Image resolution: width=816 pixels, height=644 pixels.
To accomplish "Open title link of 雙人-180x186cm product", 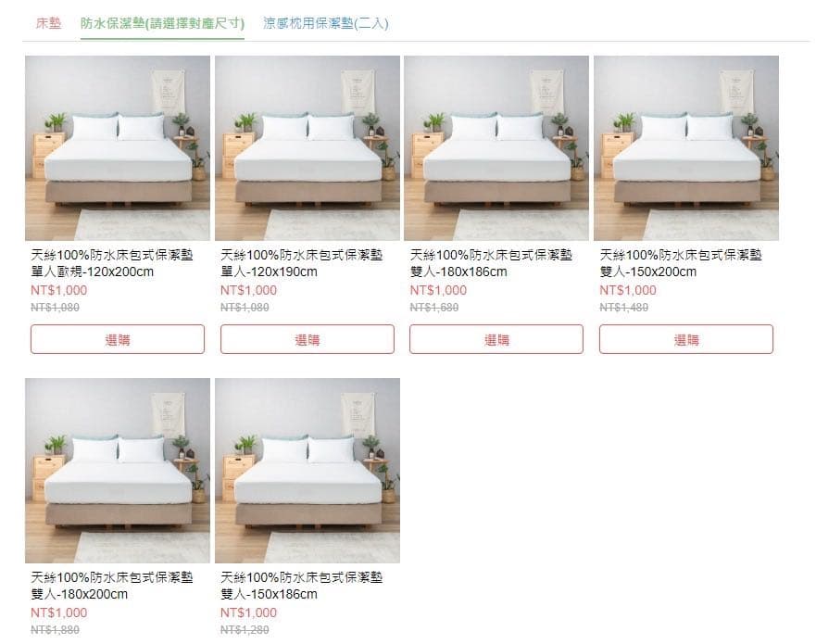I will (x=491, y=263).
